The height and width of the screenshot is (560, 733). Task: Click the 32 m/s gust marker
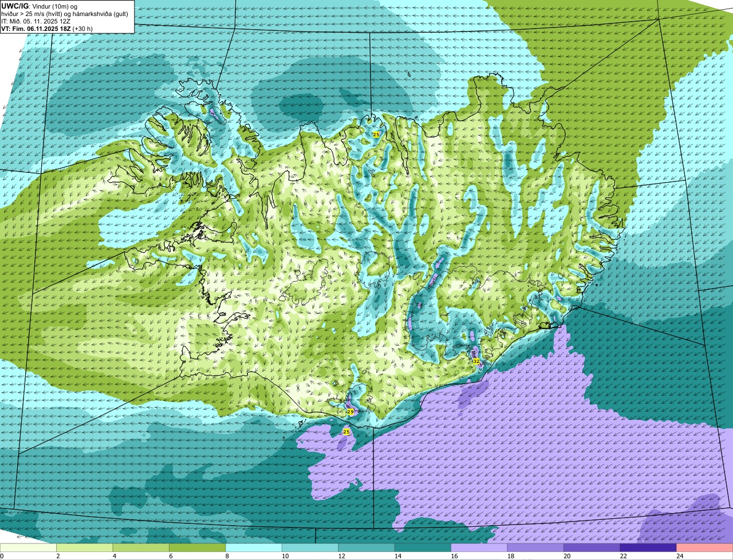(x=476, y=361)
